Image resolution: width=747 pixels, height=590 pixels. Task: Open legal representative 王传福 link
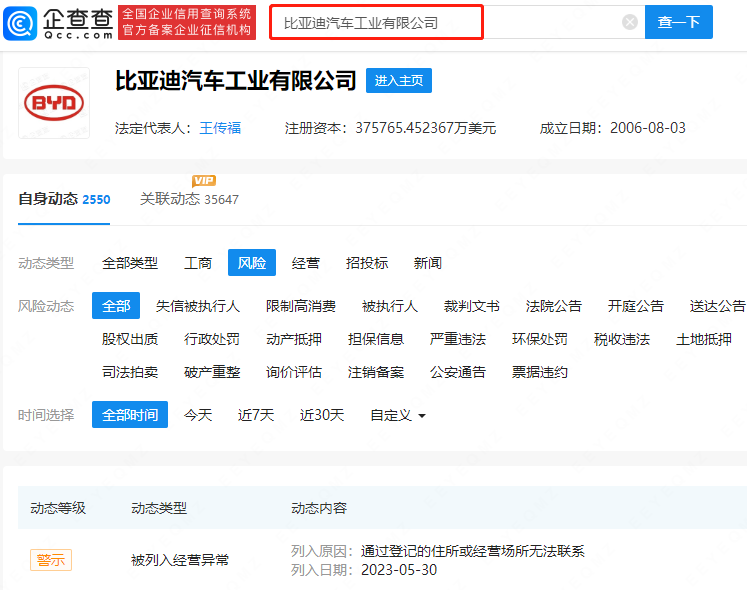220,128
